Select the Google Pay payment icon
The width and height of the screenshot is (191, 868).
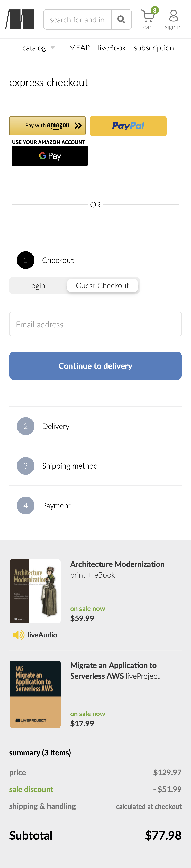click(x=50, y=156)
